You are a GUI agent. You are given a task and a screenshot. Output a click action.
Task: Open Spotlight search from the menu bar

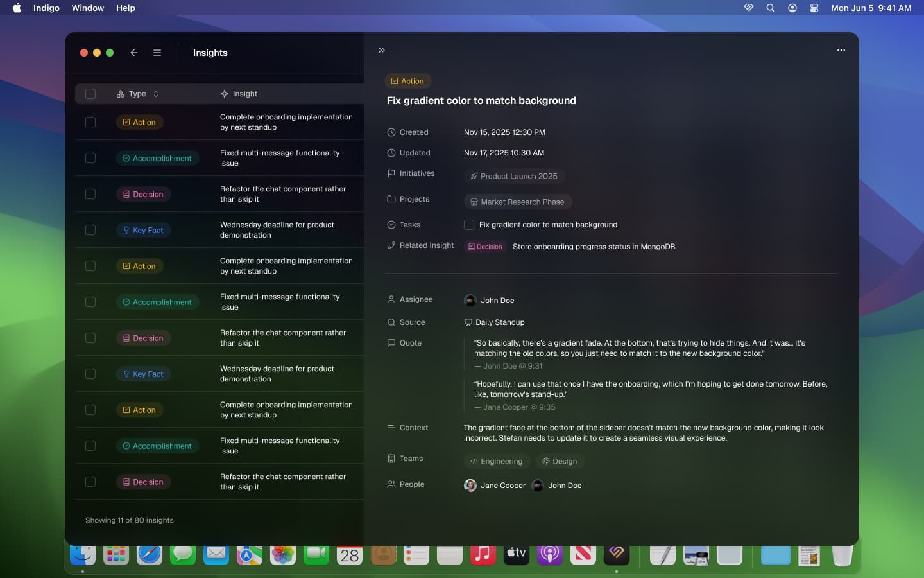(770, 8)
